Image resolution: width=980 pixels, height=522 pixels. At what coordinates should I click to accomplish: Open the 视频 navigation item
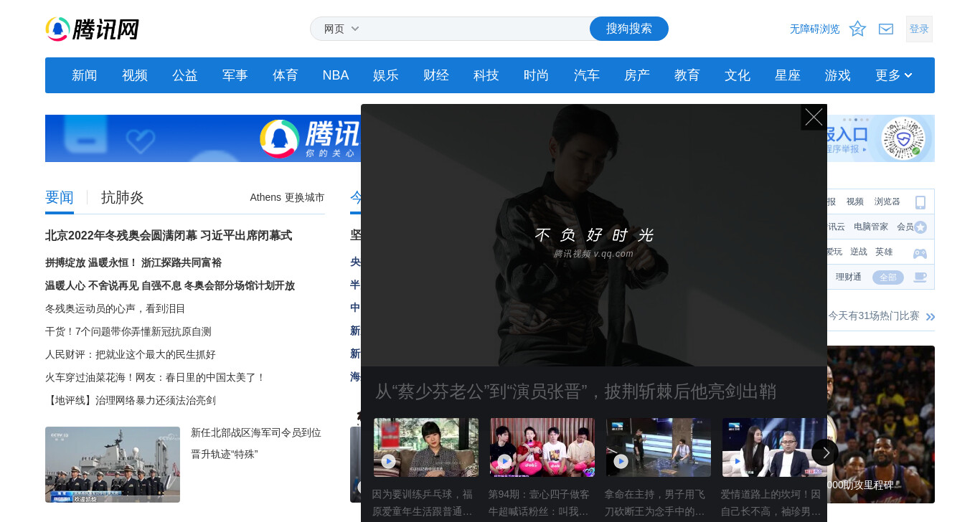(x=135, y=75)
